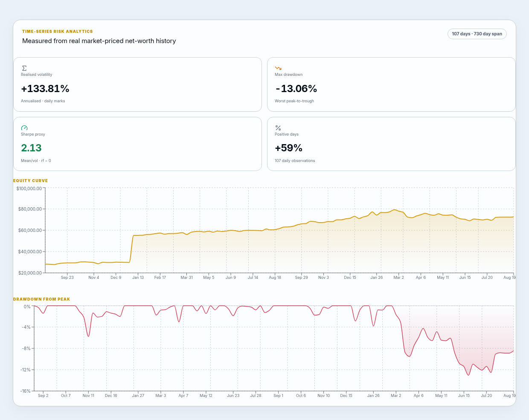Click the $80,000.00 axis label on equity chart
The height and width of the screenshot is (420, 529).
[x=30, y=209]
